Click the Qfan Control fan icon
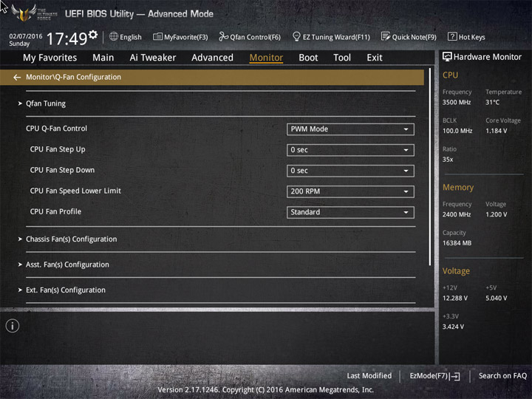The height and width of the screenshot is (399, 532). pos(223,36)
